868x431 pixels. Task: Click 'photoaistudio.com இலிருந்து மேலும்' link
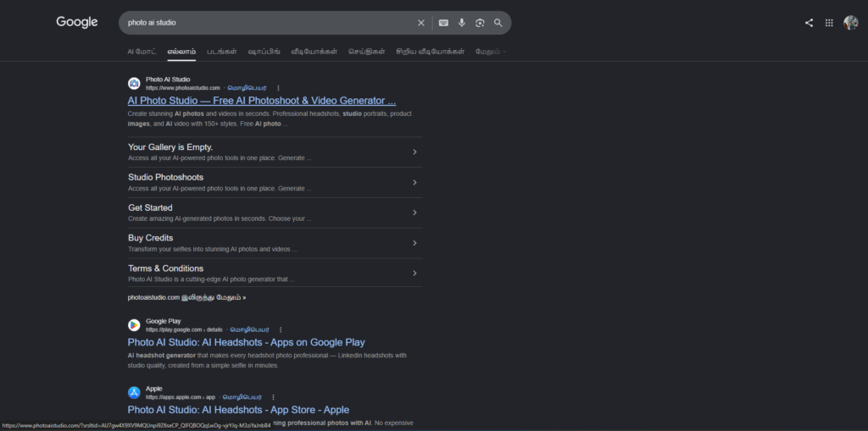tap(186, 298)
